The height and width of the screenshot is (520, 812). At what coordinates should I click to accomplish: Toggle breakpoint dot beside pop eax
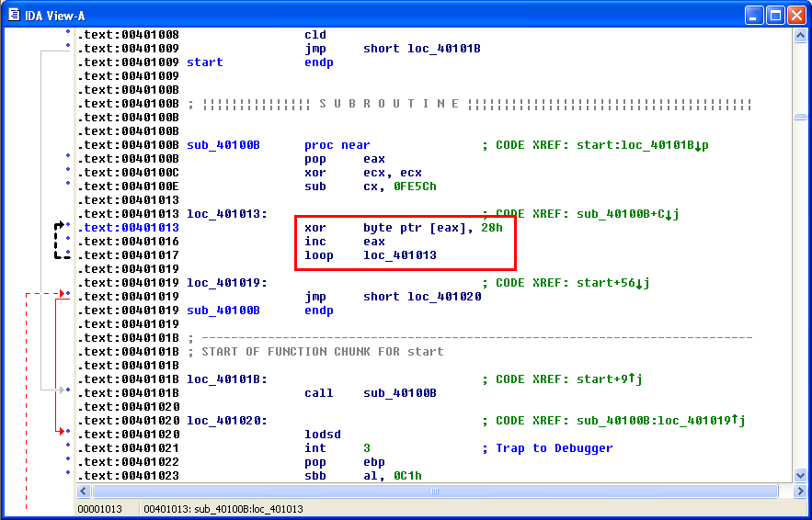click(68, 157)
